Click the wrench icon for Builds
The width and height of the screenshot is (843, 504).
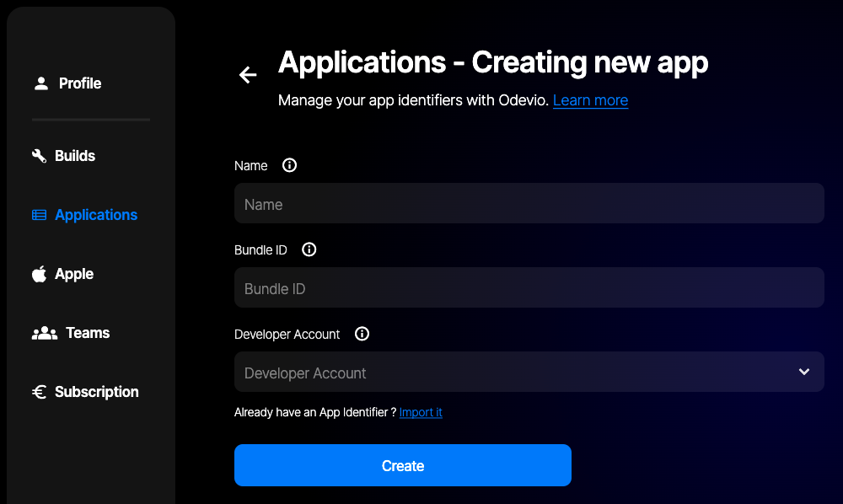39,156
